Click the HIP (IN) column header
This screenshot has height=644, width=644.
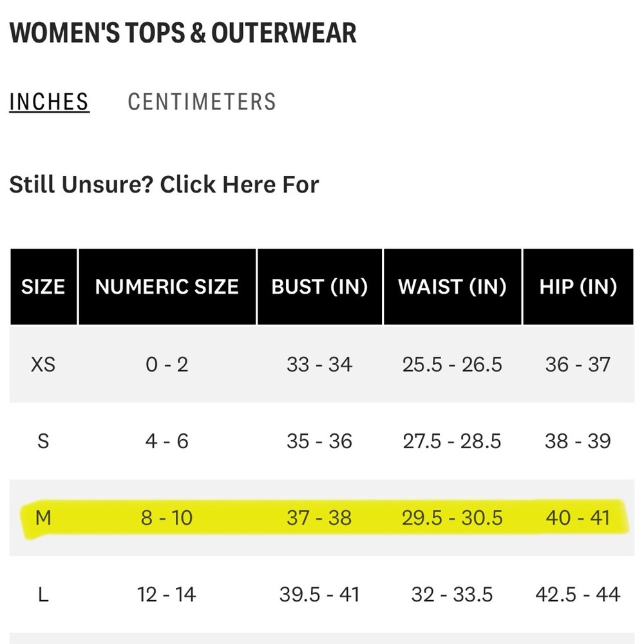(x=578, y=287)
